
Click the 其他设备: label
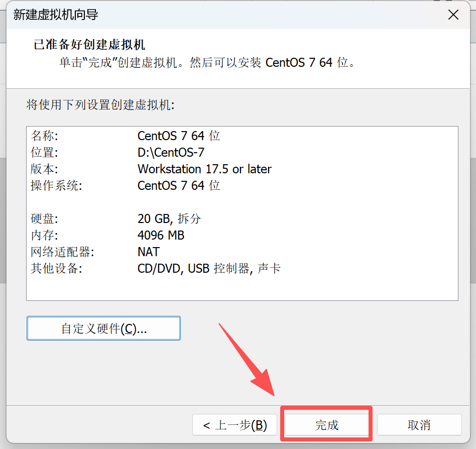pos(56,268)
